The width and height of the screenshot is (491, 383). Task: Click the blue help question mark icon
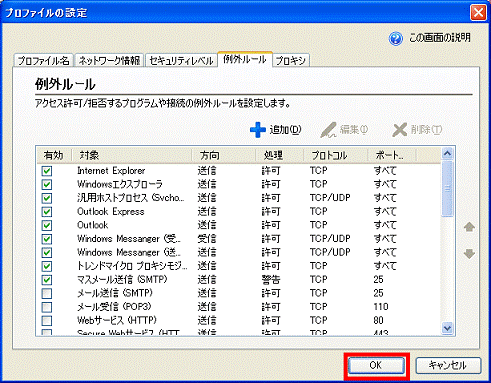pyautogui.click(x=396, y=38)
